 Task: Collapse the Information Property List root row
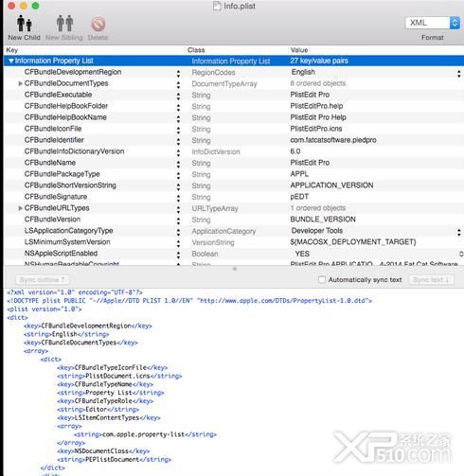(11, 61)
